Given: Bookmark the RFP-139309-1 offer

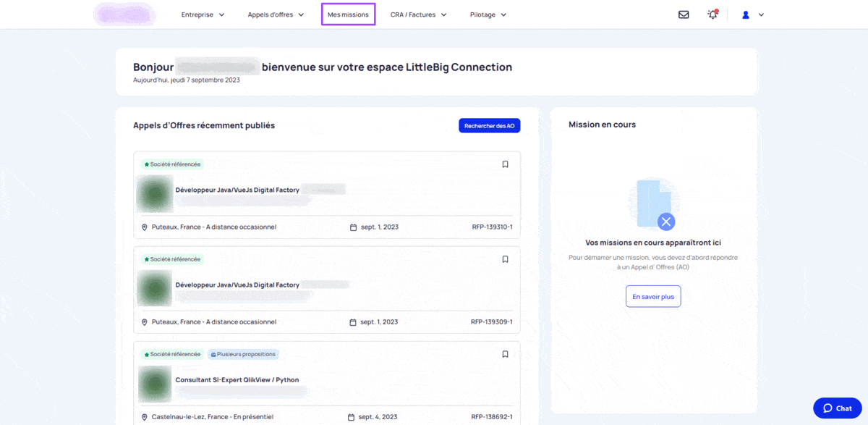Looking at the screenshot, I should (x=506, y=259).
